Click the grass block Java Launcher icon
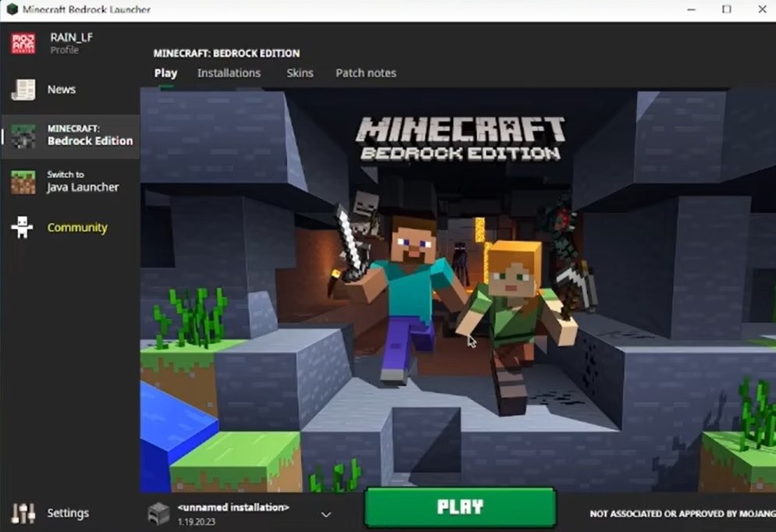Viewport: 776px width, 532px height. point(23,182)
